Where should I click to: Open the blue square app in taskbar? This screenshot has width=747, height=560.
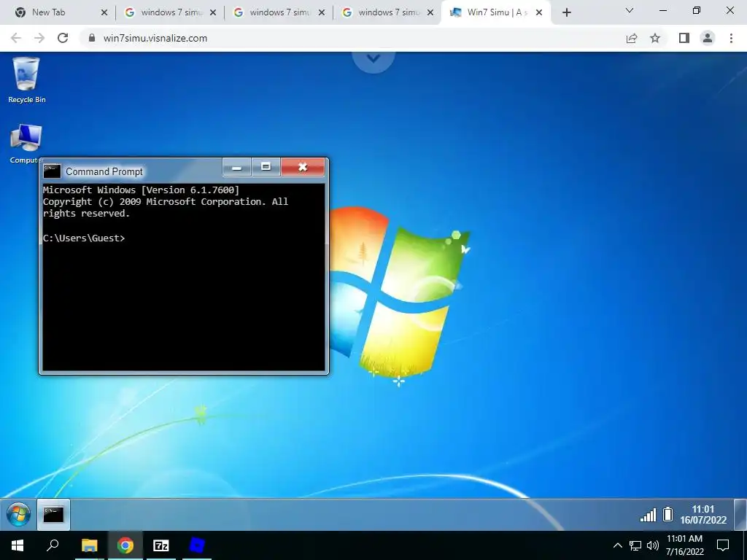coord(197,545)
